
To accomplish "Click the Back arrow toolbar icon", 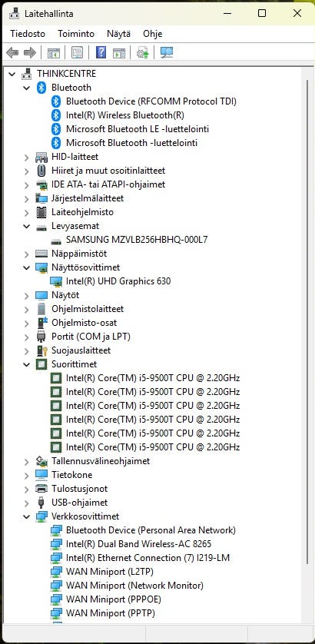I will click(x=12, y=52).
